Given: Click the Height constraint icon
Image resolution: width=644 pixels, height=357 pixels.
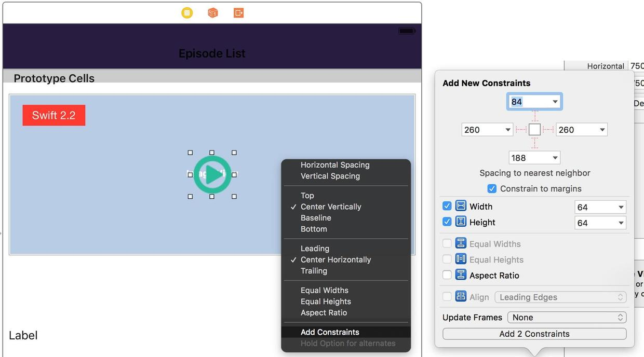Looking at the screenshot, I should pos(461,222).
